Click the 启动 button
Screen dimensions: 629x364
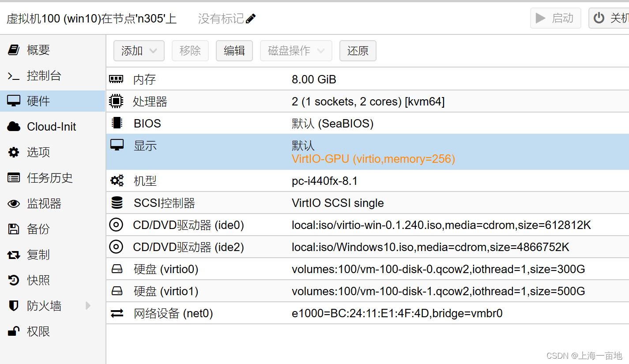tap(555, 18)
